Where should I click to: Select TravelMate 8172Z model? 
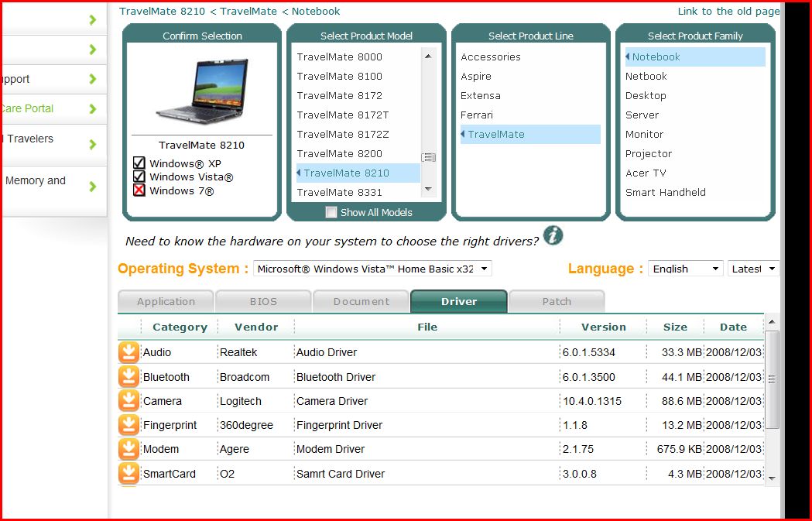click(343, 134)
